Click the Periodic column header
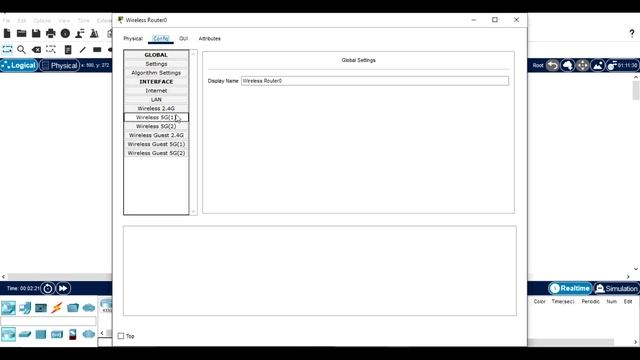This screenshot has height=360, width=640. coord(590,301)
